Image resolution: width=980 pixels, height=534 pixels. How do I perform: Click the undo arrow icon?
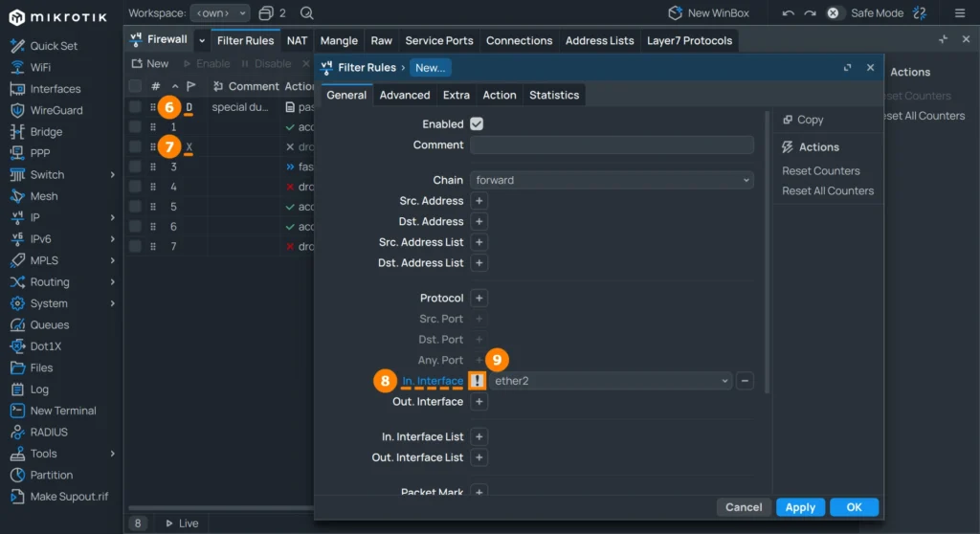point(789,13)
